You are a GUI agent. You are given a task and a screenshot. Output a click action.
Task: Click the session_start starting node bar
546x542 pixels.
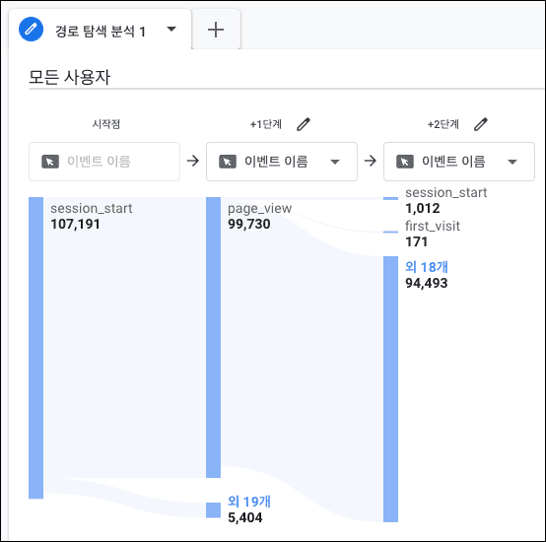tap(36, 348)
